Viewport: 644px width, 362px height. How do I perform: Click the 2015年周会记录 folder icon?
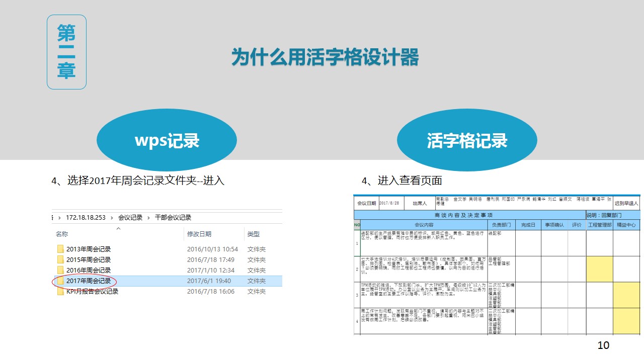pos(60,259)
